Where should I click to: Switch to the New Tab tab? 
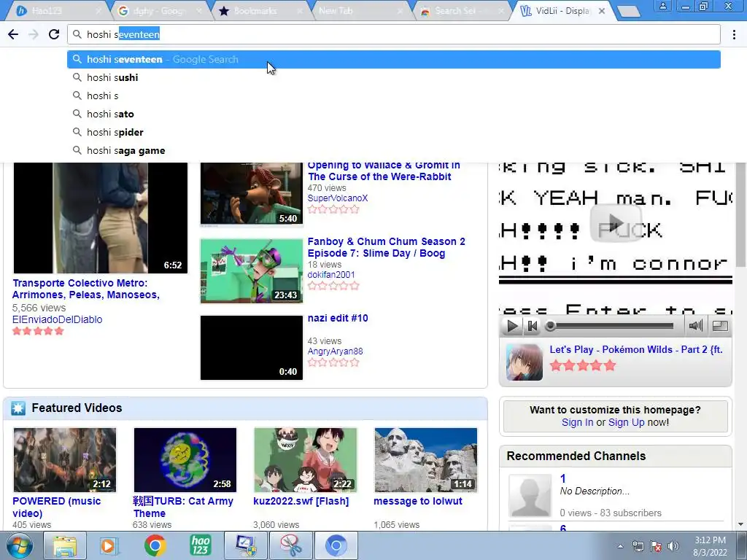[x=361, y=11]
